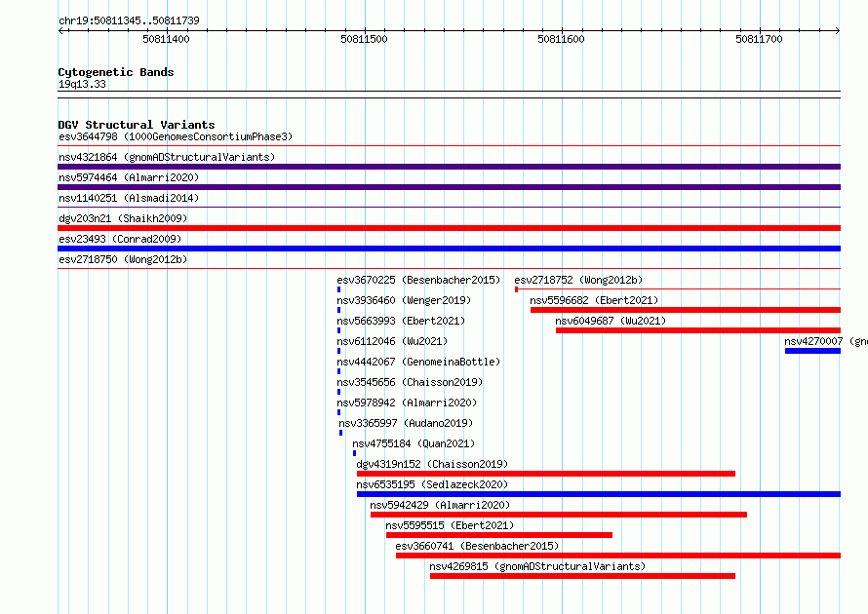Click the esv3660741 (Besenbacher2015) label

pos(477,546)
